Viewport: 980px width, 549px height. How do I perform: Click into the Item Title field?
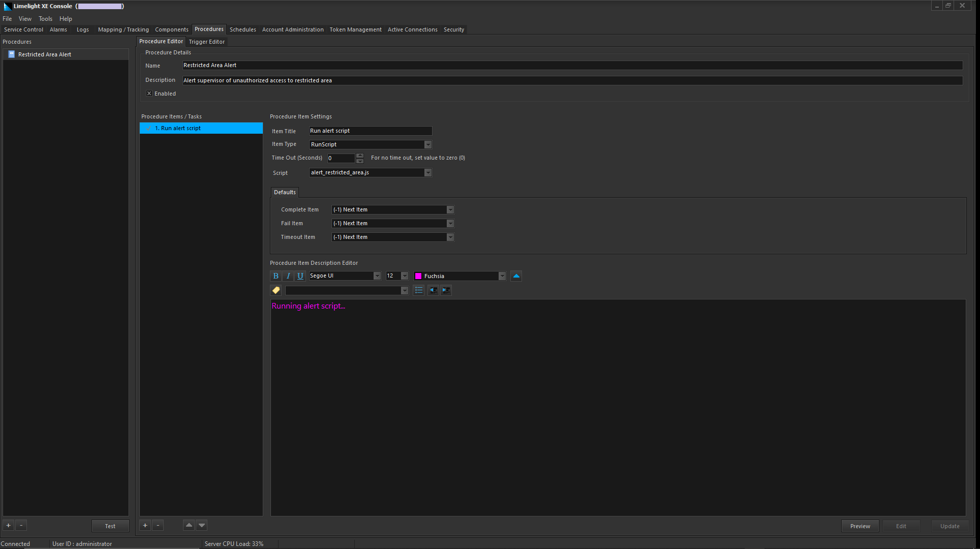point(371,131)
